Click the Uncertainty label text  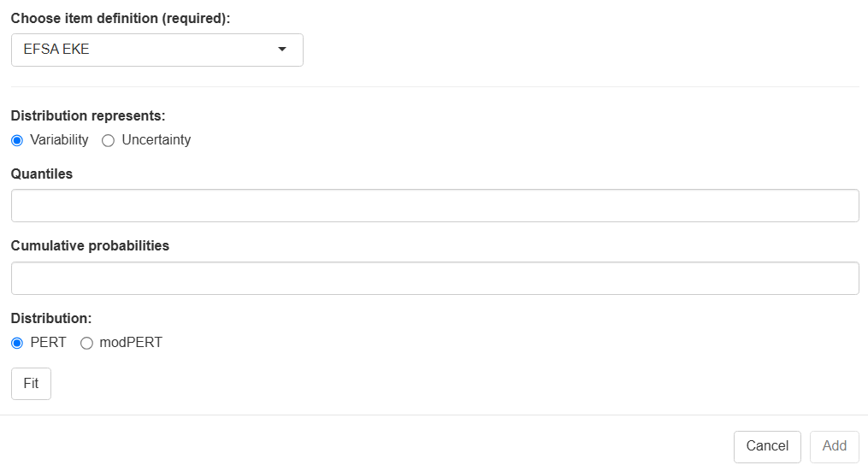[x=156, y=140]
